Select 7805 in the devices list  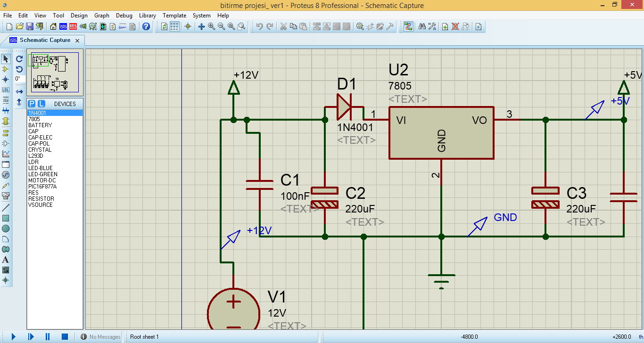tap(55, 119)
